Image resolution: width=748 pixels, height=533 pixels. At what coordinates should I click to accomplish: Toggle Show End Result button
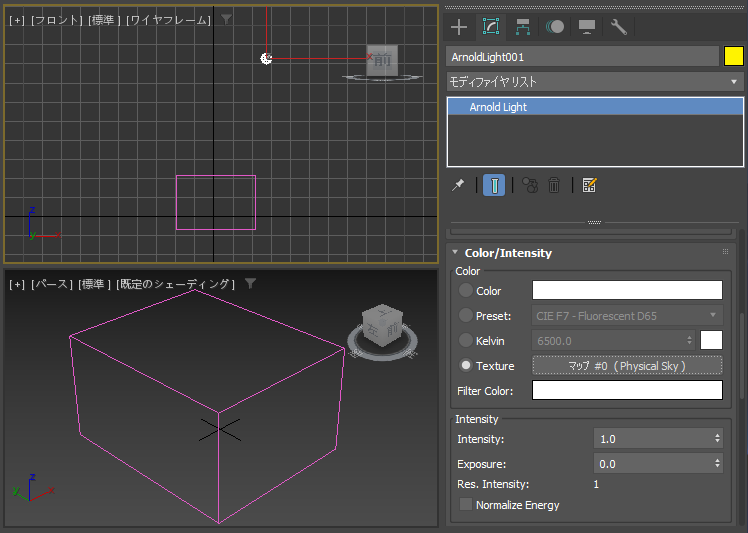coord(494,185)
